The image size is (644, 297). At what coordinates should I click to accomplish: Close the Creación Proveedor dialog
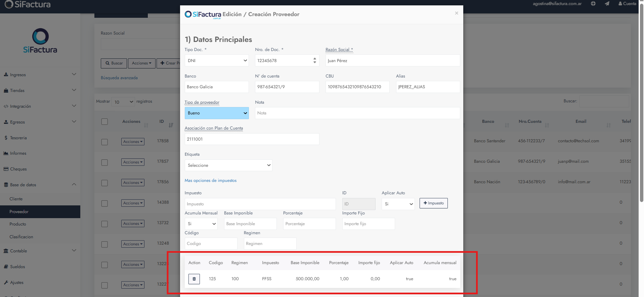click(456, 13)
